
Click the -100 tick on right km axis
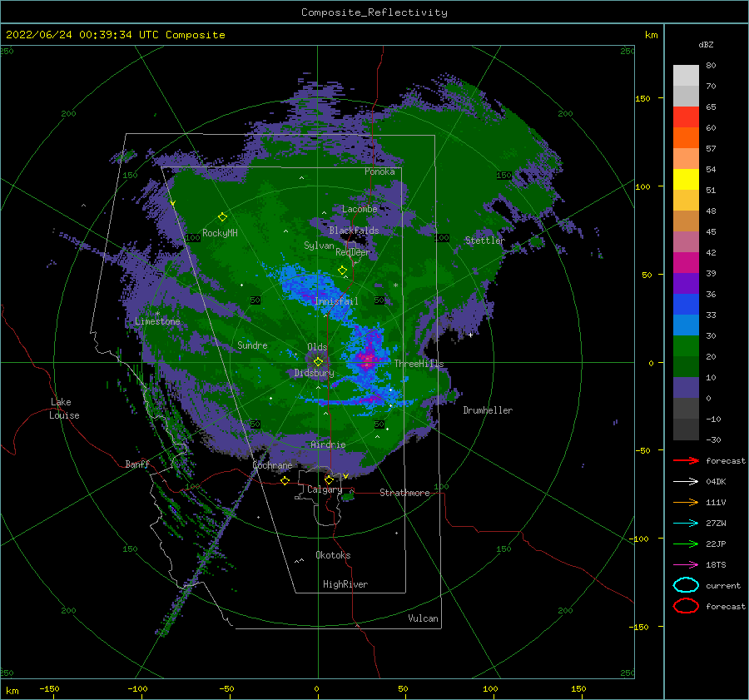pyautogui.click(x=639, y=539)
